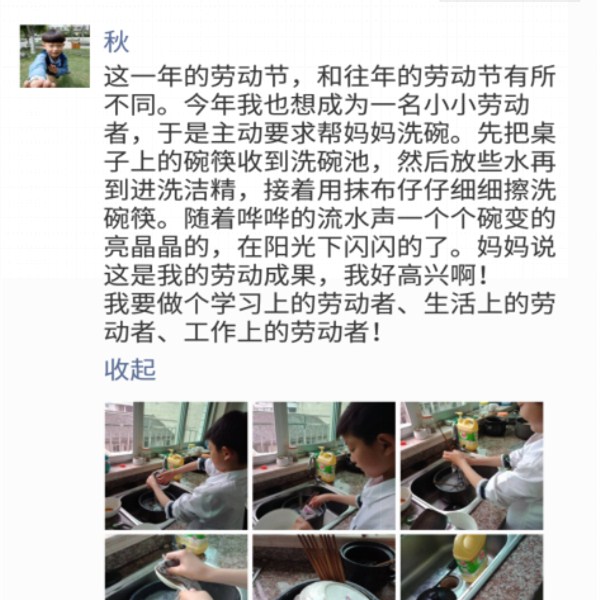Click the text line 到进洗洁精，接着用抹布仔仔细细擦洗
This screenshot has height=600, width=600.
point(330,190)
